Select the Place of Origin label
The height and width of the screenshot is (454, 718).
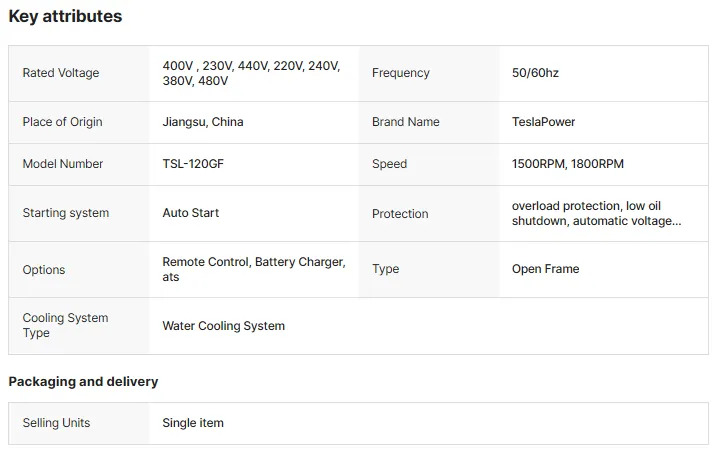tap(62, 122)
